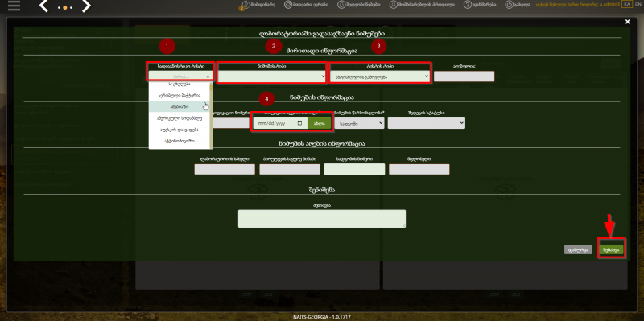
Task: Open the hamburger menu in the header
Action: pyautogui.click(x=14, y=6)
